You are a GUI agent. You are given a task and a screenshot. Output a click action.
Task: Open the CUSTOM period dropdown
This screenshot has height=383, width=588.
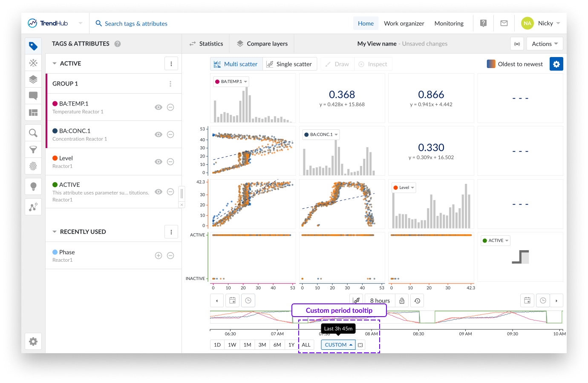point(338,345)
